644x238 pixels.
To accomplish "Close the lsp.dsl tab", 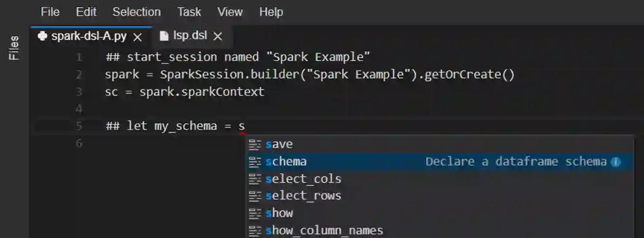I will (218, 37).
